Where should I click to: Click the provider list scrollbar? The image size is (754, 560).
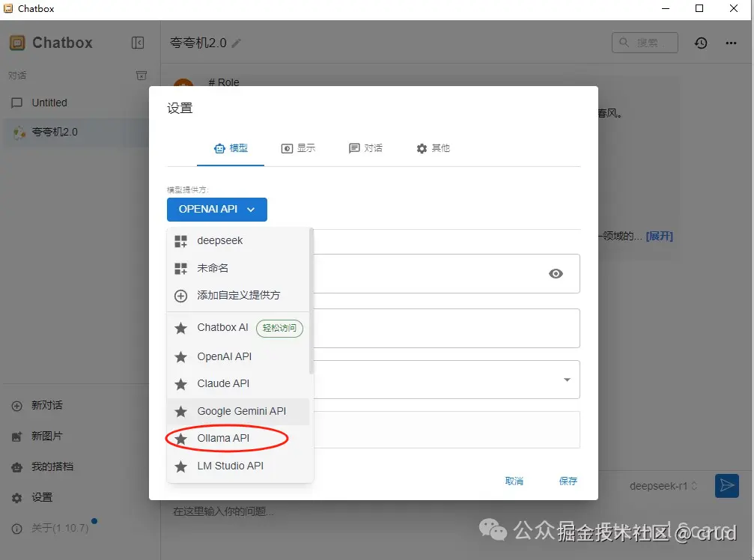311,302
